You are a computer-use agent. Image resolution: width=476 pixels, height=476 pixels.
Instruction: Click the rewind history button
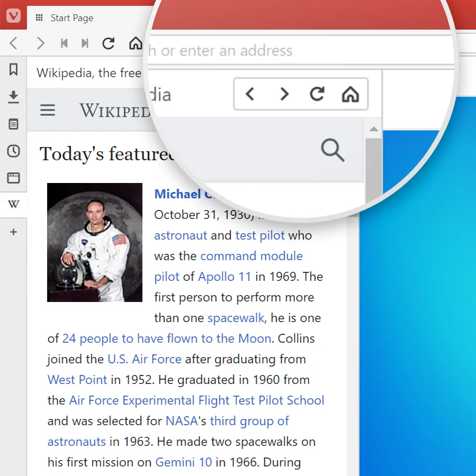(x=64, y=43)
